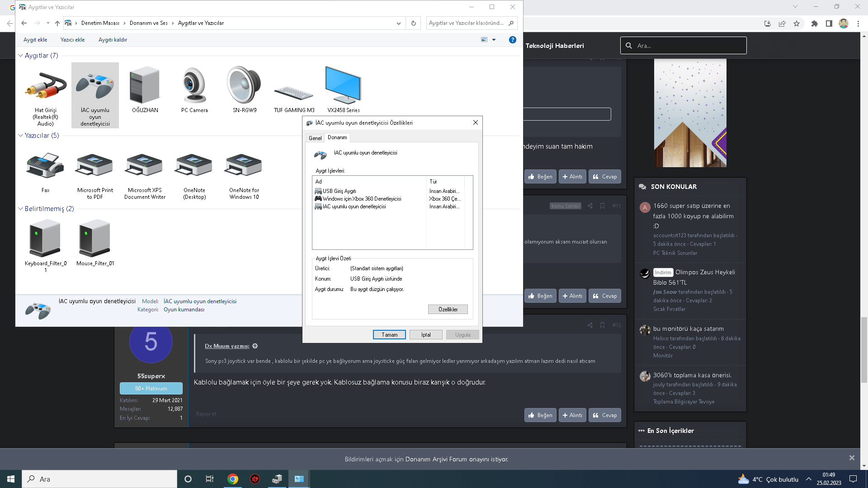The width and height of the screenshot is (868, 488).
Task: Click Yazıcı ekle in toolbar
Action: click(72, 40)
